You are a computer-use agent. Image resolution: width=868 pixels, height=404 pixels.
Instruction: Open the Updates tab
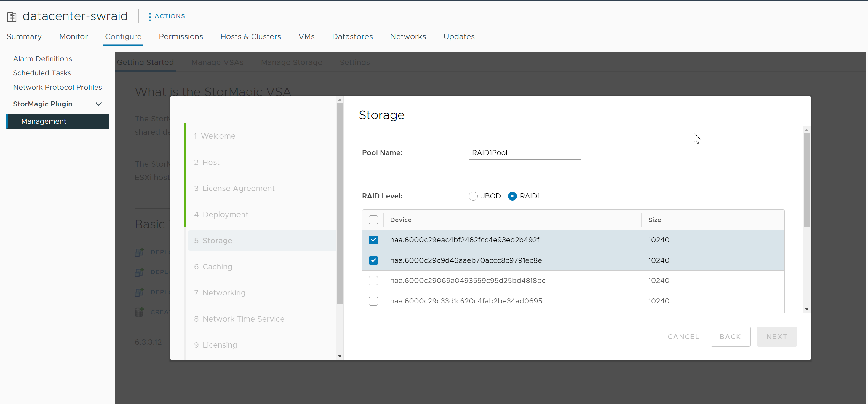pos(459,36)
